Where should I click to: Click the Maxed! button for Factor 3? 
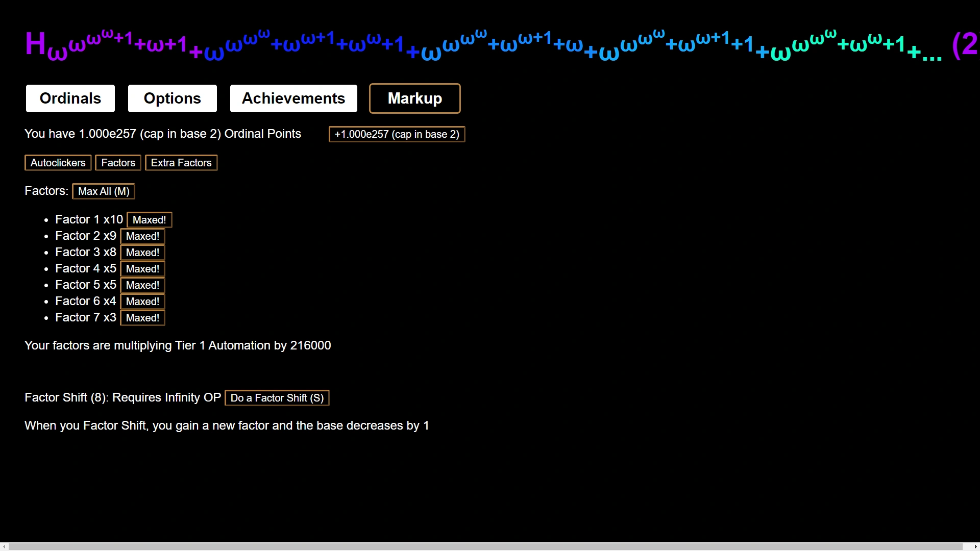pyautogui.click(x=142, y=253)
